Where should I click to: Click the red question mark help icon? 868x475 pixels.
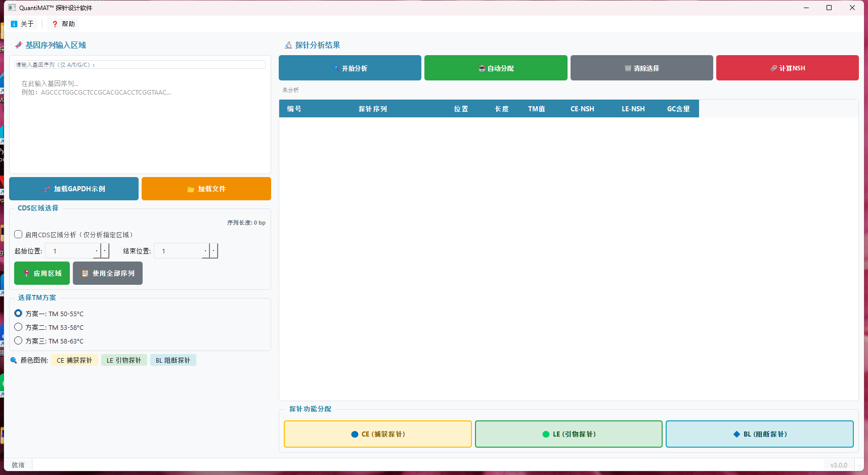click(x=55, y=23)
